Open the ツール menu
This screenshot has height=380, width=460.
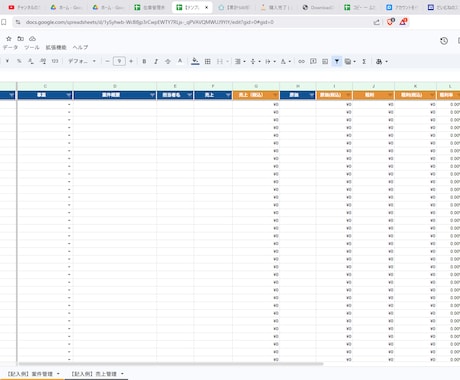click(x=32, y=47)
